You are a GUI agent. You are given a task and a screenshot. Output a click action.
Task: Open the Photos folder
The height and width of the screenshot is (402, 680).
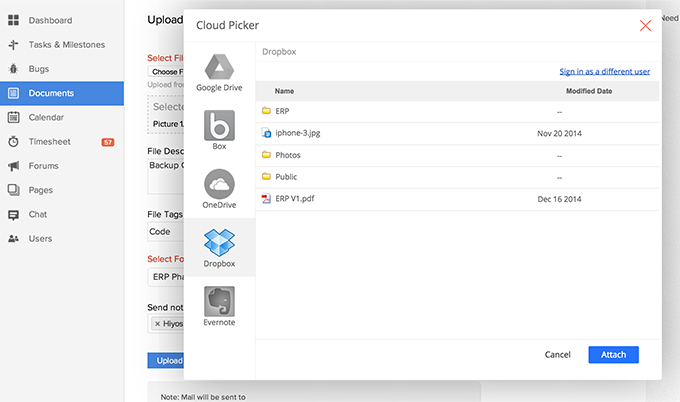click(287, 155)
